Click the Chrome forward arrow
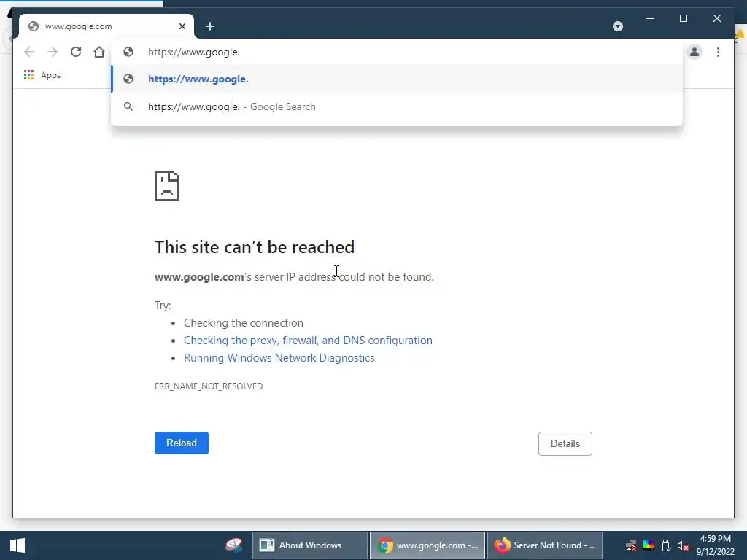Screen dimensions: 747x560 click(53, 52)
